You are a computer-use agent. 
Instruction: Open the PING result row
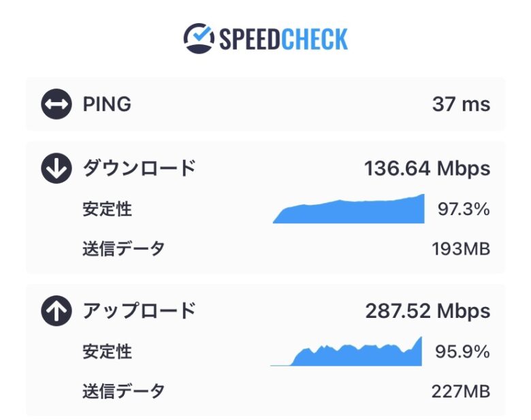265,104
